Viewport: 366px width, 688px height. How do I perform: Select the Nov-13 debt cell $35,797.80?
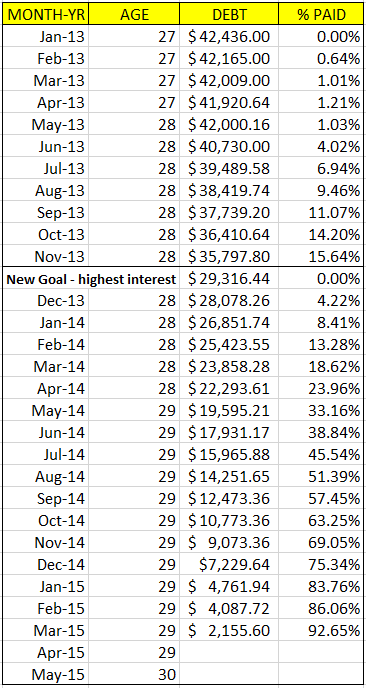coord(229,257)
